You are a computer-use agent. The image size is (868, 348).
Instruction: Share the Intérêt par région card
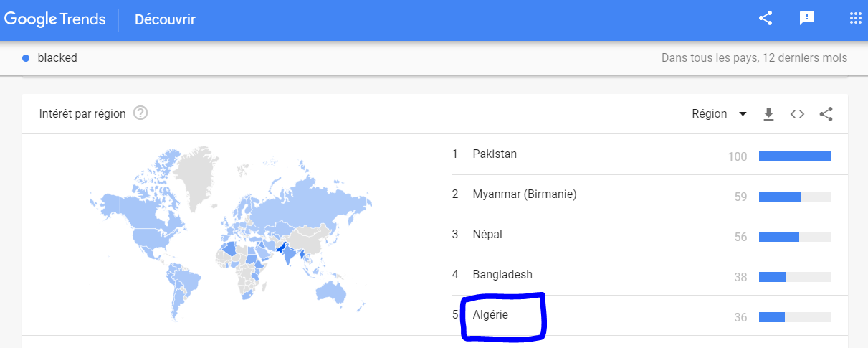click(826, 114)
